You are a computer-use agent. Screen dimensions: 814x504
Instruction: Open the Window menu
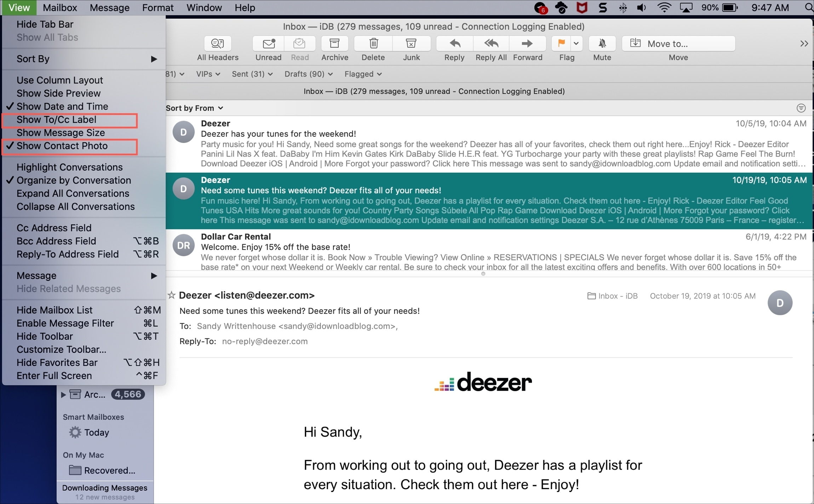pyautogui.click(x=204, y=7)
